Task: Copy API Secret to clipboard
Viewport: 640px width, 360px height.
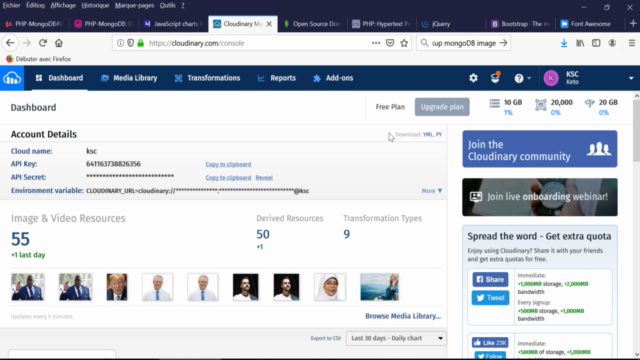Action: coord(228,178)
